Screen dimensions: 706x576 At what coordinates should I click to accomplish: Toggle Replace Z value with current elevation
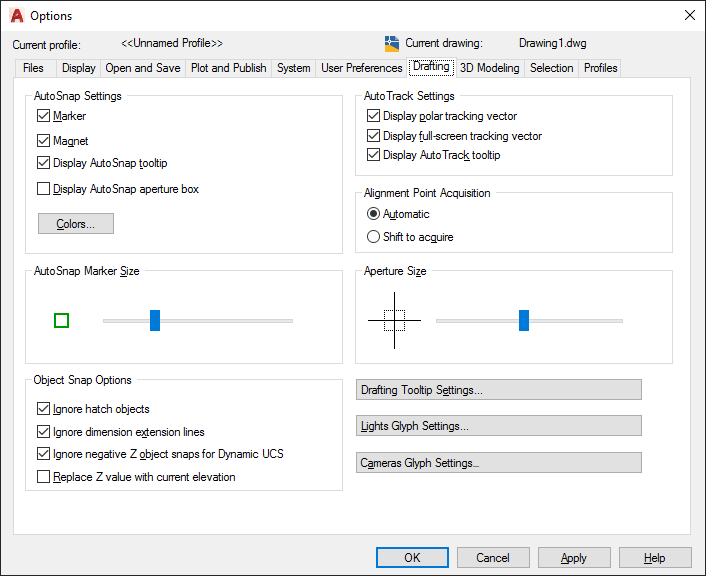44,477
